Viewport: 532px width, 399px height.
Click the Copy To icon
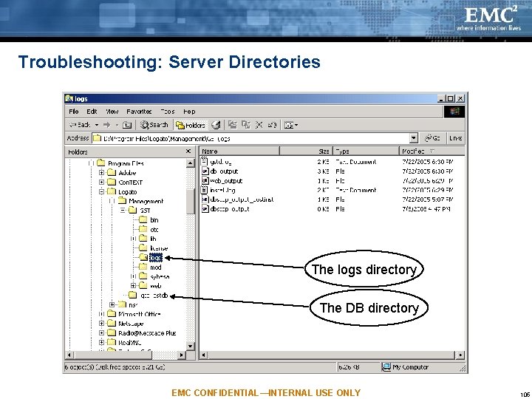coord(246,125)
